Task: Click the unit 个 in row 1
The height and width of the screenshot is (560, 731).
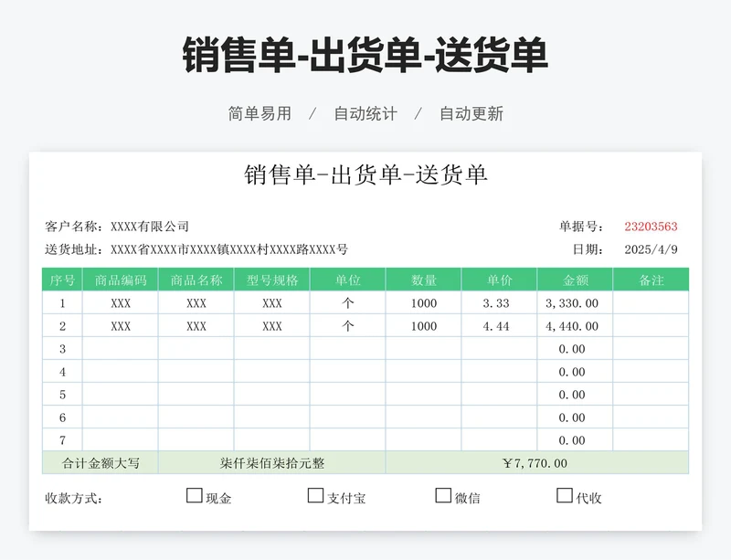Action: [348, 303]
